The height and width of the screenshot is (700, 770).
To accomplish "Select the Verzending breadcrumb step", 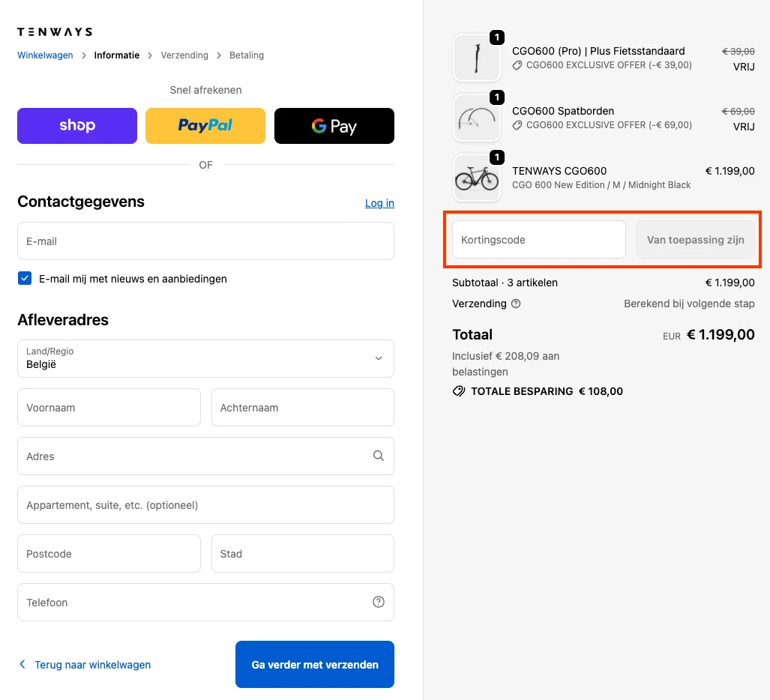I will (184, 55).
